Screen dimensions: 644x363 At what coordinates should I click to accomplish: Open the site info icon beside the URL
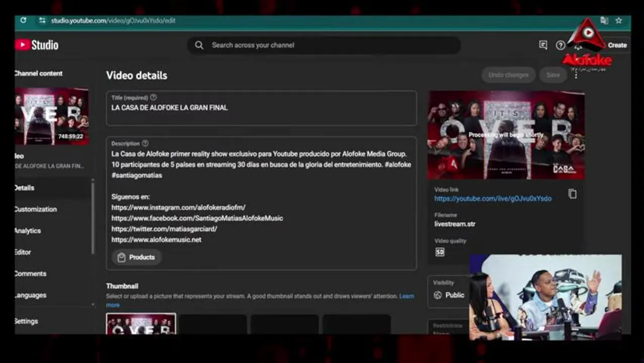42,21
